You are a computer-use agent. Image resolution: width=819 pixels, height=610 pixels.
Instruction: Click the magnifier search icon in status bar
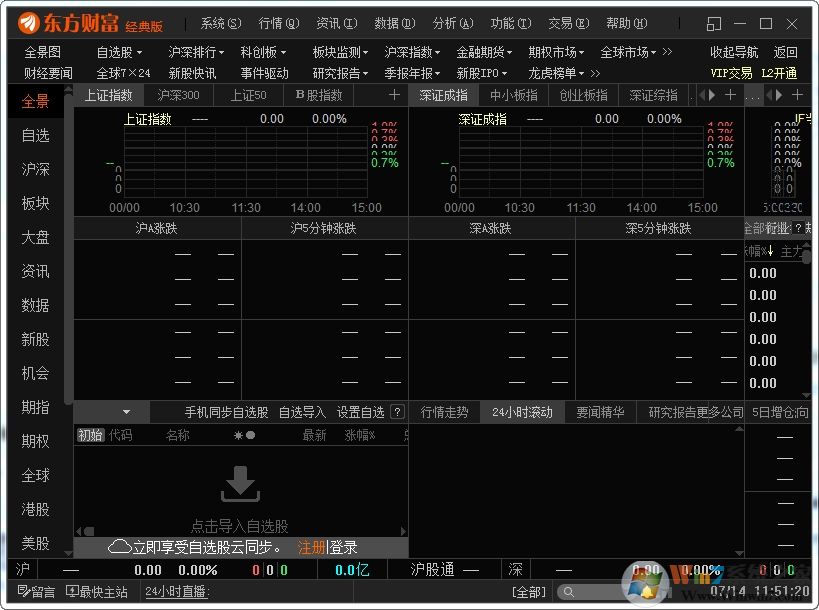pos(568,592)
